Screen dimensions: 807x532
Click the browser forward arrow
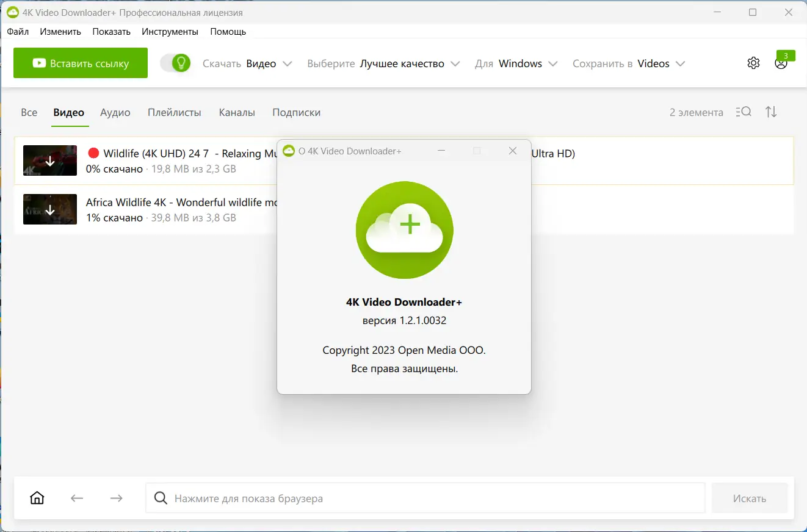[x=116, y=498]
